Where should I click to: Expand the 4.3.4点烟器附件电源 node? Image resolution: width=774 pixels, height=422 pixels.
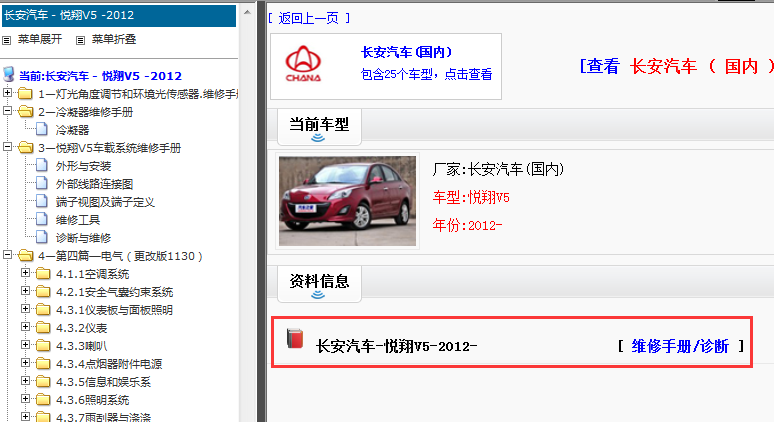tap(25, 363)
